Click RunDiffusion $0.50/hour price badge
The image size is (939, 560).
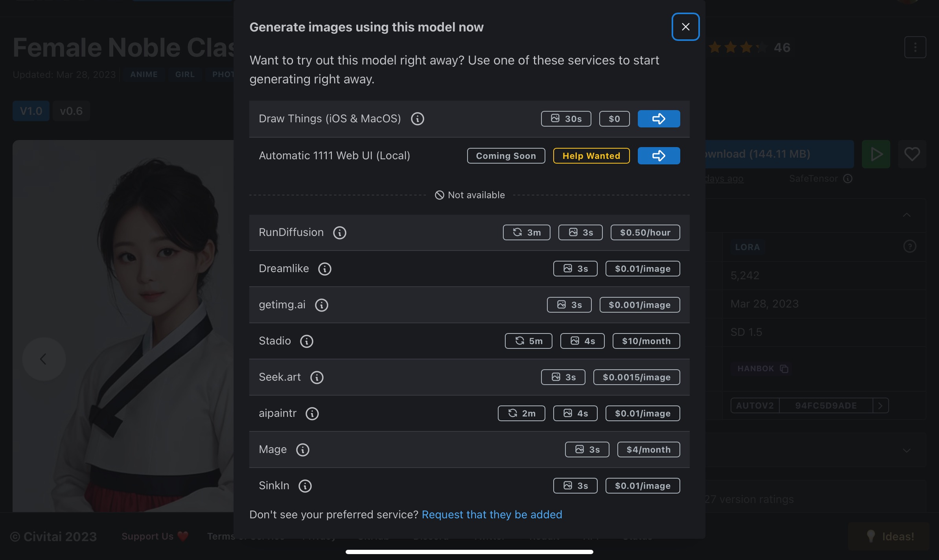tap(645, 232)
